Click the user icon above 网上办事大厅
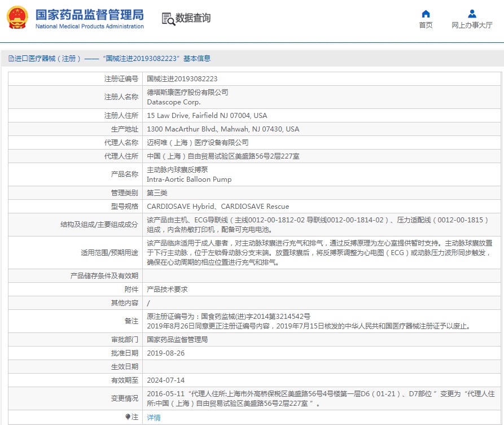 click(472, 14)
